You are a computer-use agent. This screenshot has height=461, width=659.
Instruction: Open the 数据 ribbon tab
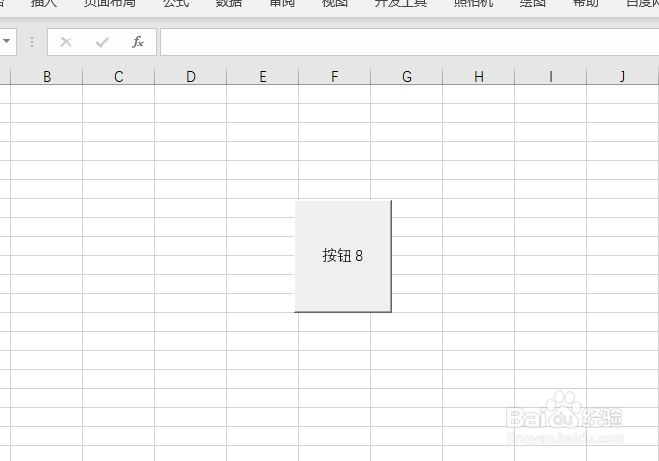229,3
